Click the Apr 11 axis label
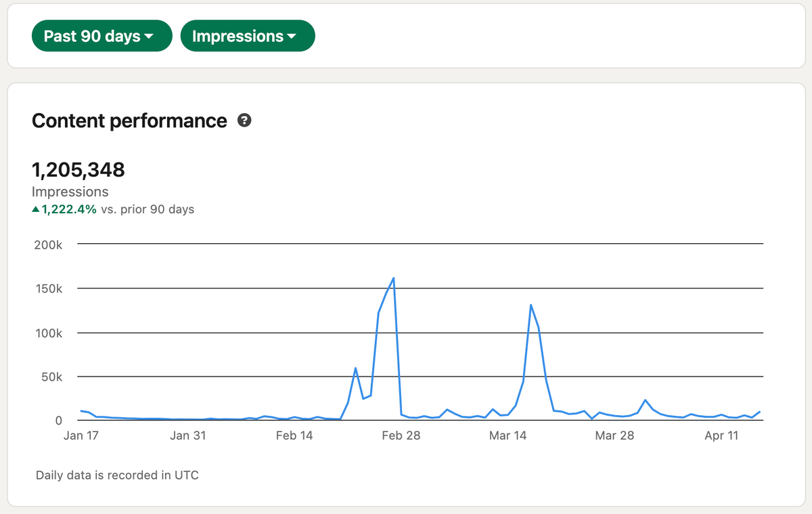 [x=721, y=435]
